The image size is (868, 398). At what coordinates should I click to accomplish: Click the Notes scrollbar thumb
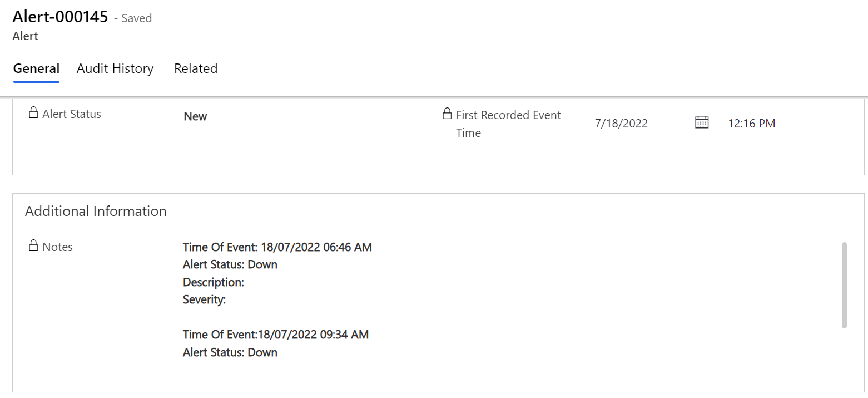tap(844, 285)
